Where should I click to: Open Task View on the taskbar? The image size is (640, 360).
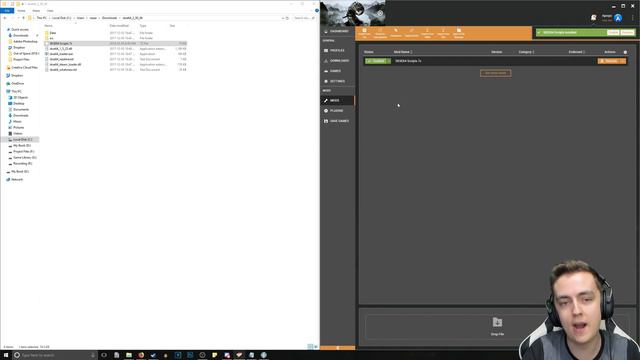click(104, 355)
